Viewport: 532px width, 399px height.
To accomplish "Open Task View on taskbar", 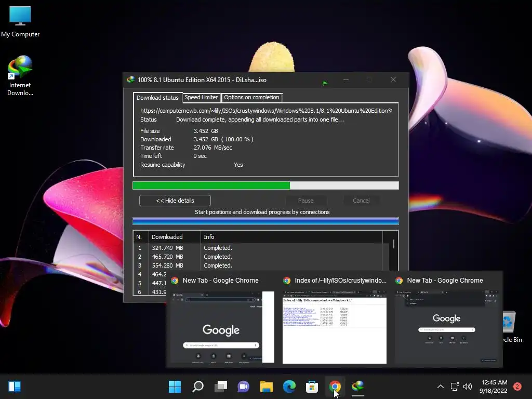I will [x=220, y=386].
